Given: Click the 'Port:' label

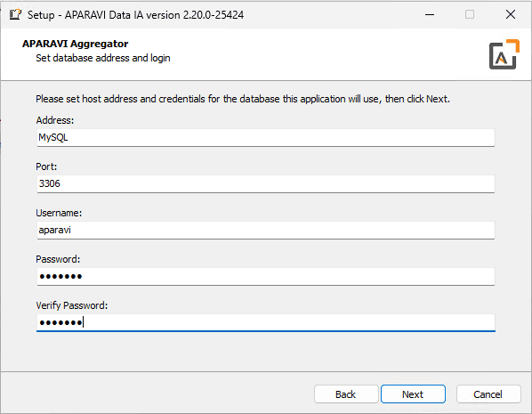Looking at the screenshot, I should click(46, 166).
